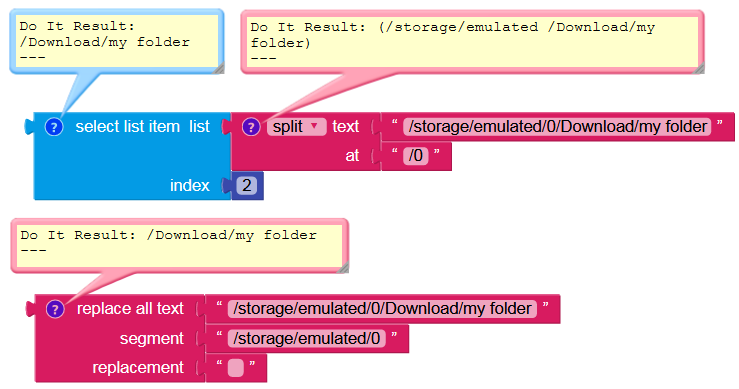Click comment icon on replace all text block

55,309
